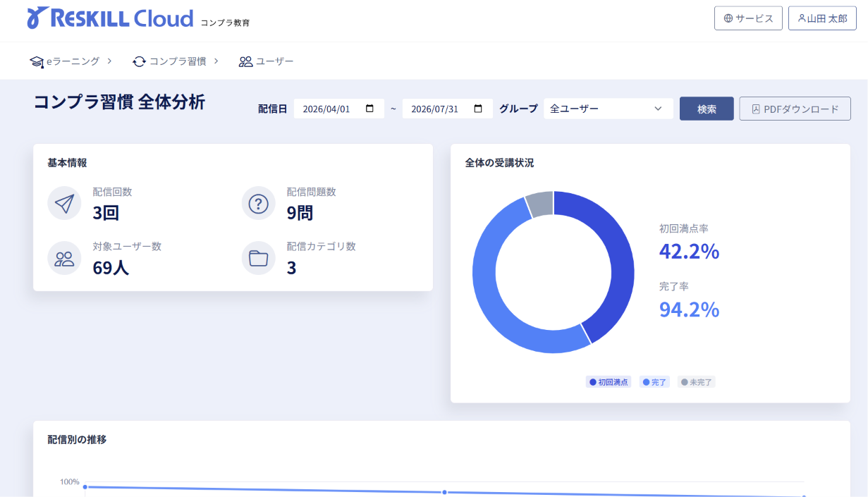Expand the chevron after コンプラ習慣

[x=216, y=61]
